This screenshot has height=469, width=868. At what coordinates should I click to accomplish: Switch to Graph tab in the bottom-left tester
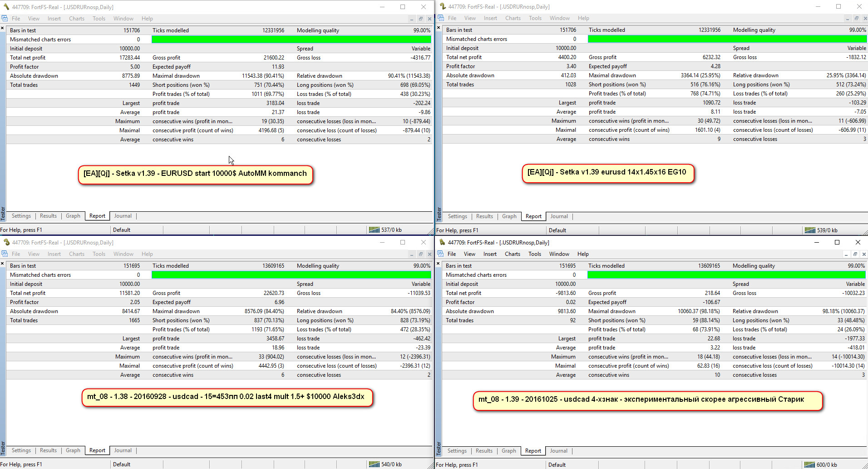(73, 450)
